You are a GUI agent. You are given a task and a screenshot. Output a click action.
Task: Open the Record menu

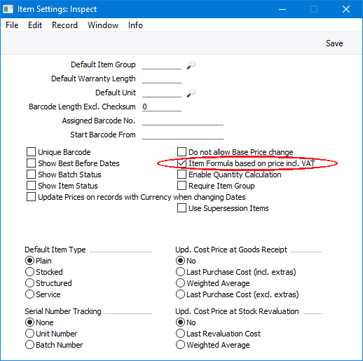tap(65, 25)
